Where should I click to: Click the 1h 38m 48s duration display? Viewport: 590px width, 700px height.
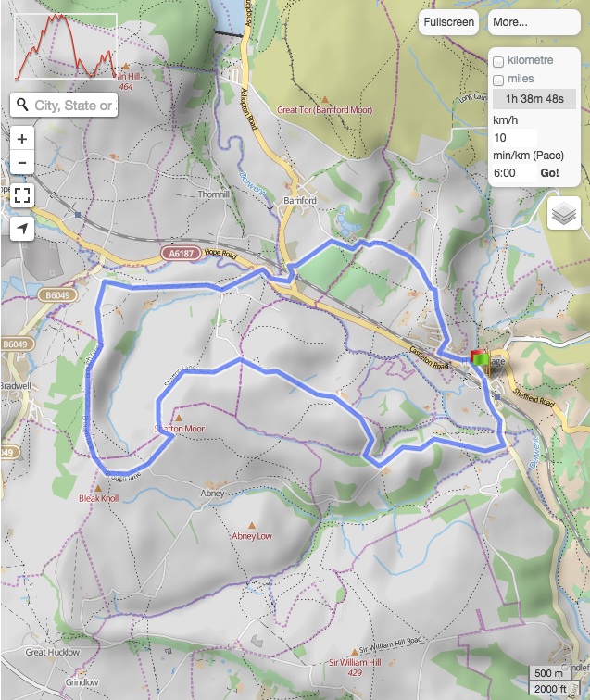534,99
